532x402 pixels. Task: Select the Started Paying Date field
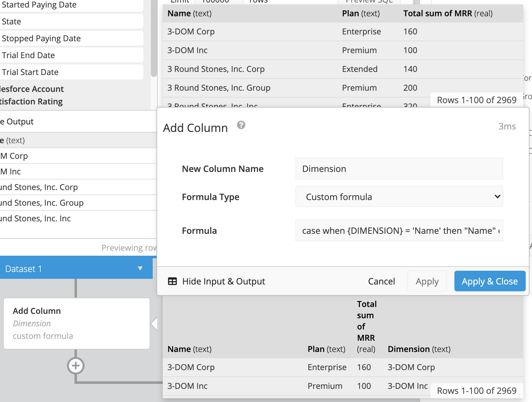click(x=71, y=5)
